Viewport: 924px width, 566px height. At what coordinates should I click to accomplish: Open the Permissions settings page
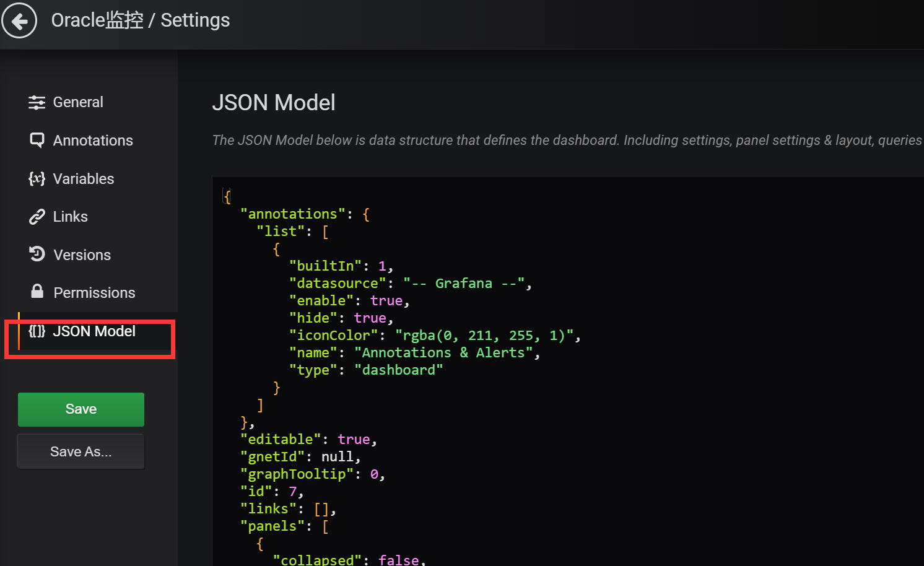coord(94,293)
